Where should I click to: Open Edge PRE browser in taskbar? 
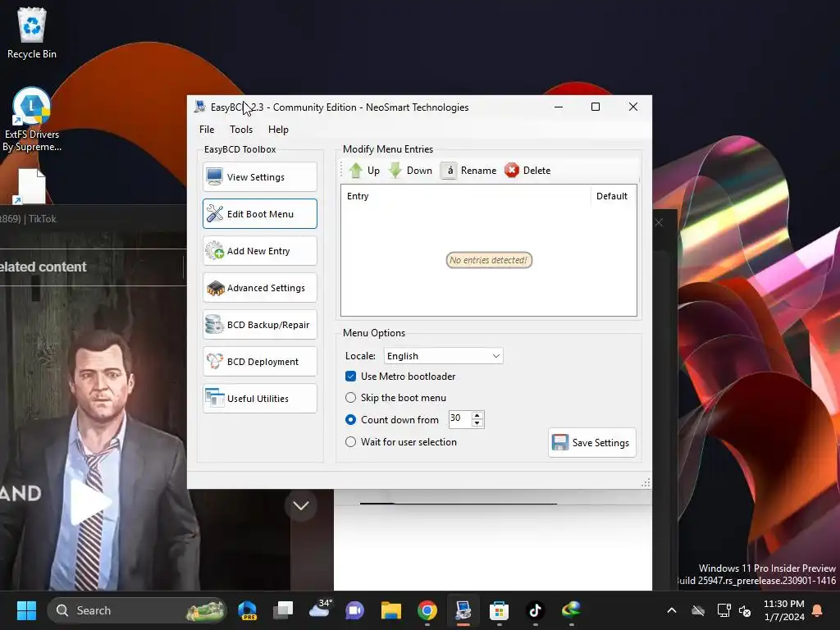(247, 610)
